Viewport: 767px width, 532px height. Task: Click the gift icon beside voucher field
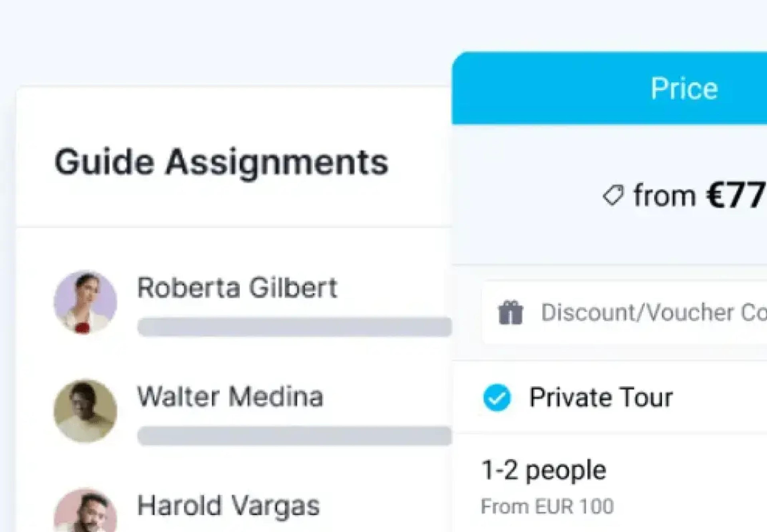pos(511,312)
